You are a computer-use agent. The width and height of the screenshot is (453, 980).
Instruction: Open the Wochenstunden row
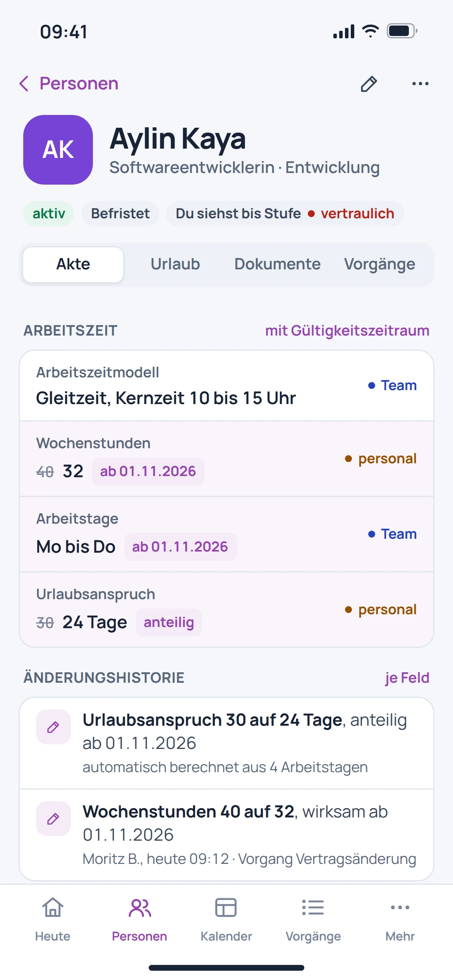click(x=226, y=459)
